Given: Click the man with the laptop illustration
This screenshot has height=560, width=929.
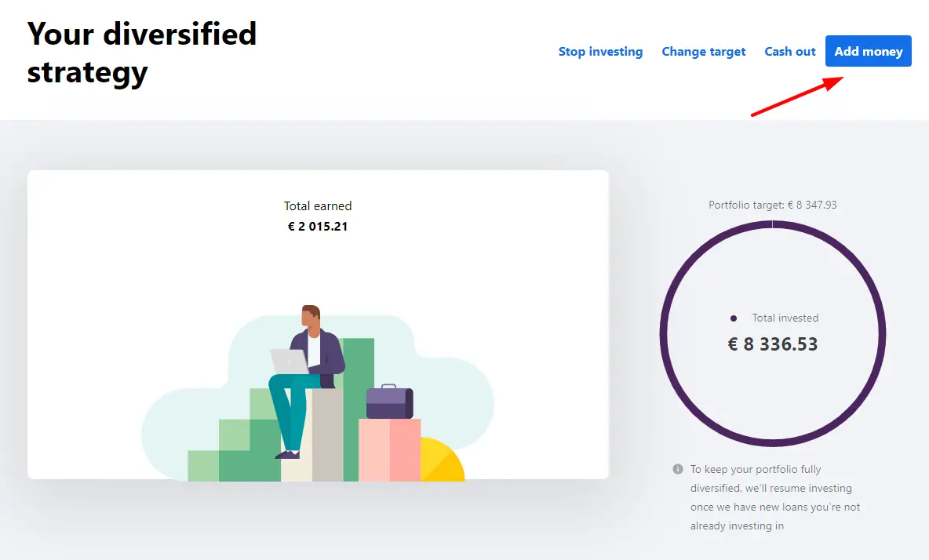Looking at the screenshot, I should pyautogui.click(x=306, y=379).
